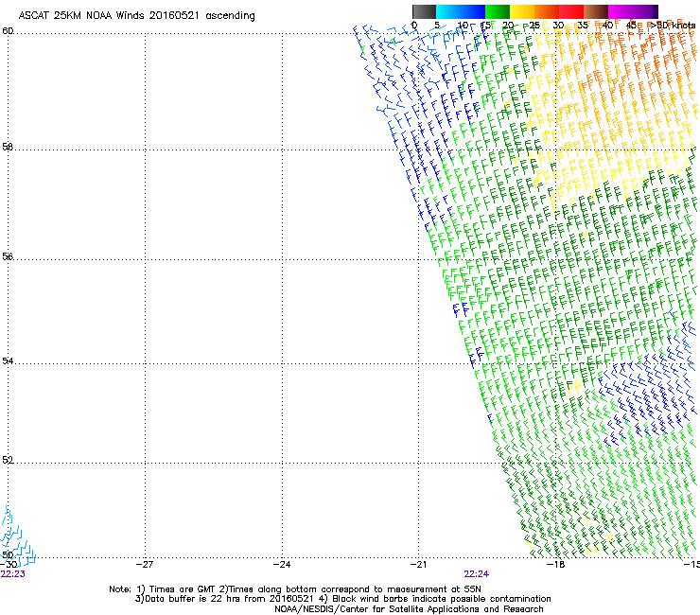Viewport: 700px width, 615px height.
Task: Click the note line "3)Data buffer is 22 hrs from 20160521"
Action: point(224,599)
